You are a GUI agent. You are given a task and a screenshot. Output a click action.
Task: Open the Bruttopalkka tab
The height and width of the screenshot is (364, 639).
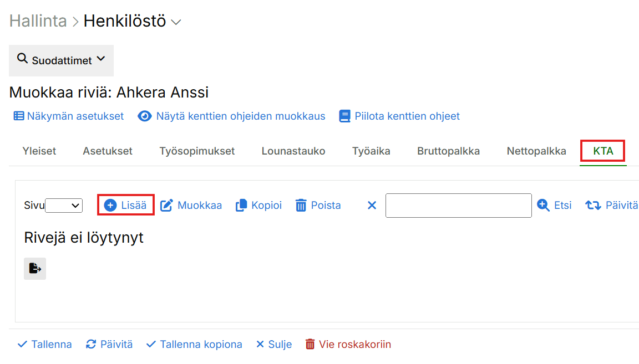[x=448, y=151]
